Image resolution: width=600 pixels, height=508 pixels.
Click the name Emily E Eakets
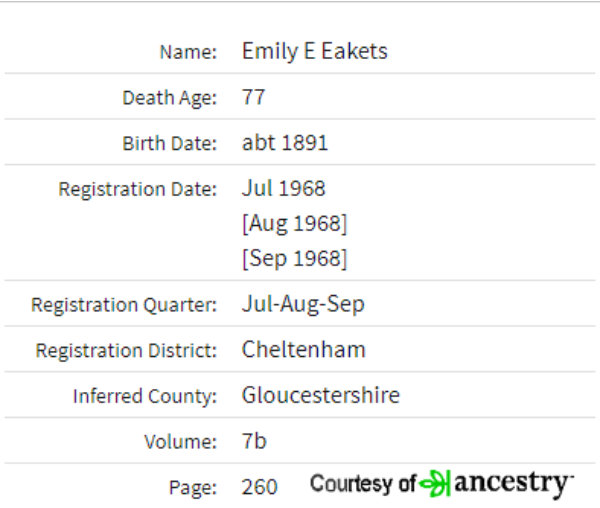[x=315, y=51]
